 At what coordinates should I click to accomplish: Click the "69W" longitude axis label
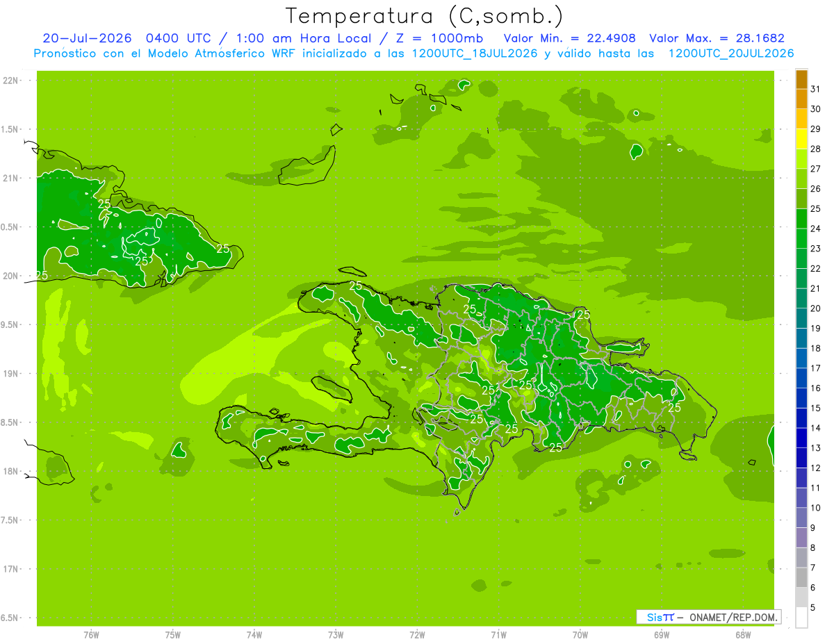pos(662,634)
